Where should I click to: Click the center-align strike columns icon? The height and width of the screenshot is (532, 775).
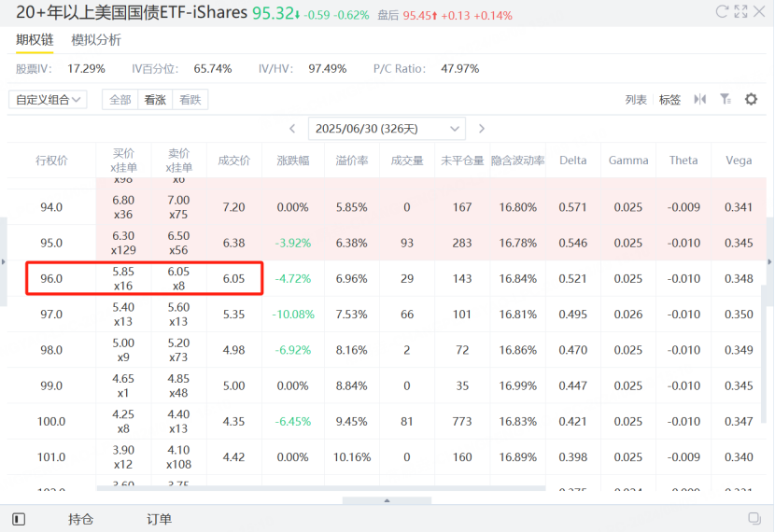(700, 99)
